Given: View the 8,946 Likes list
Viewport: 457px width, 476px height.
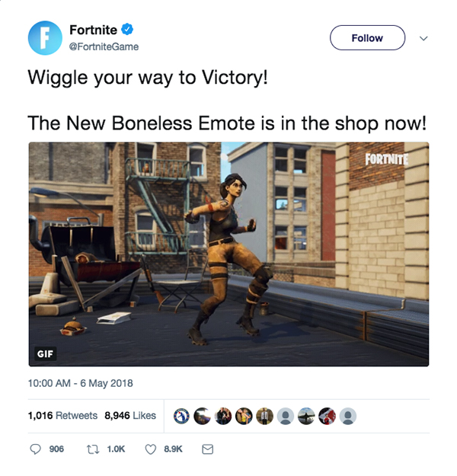Looking at the screenshot, I should (130, 415).
